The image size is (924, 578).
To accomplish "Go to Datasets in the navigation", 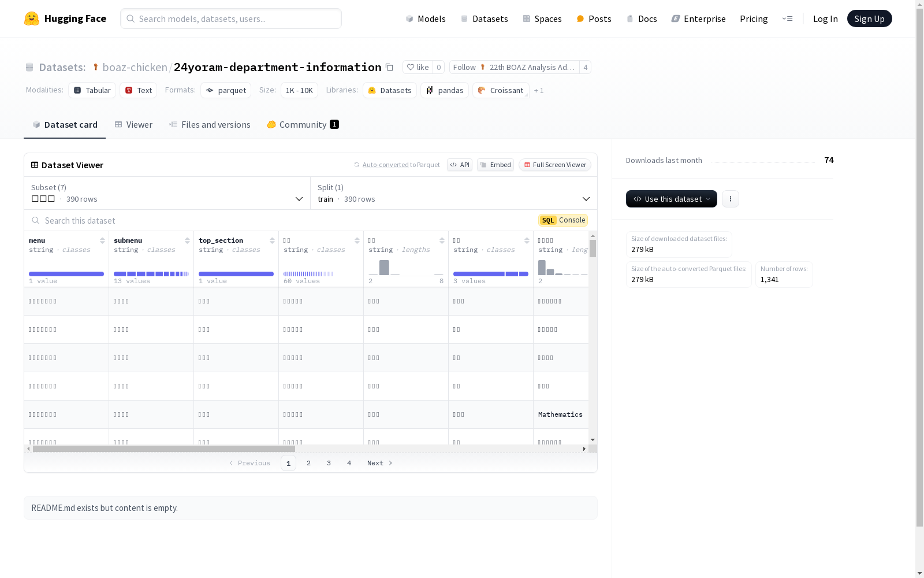I will (484, 18).
